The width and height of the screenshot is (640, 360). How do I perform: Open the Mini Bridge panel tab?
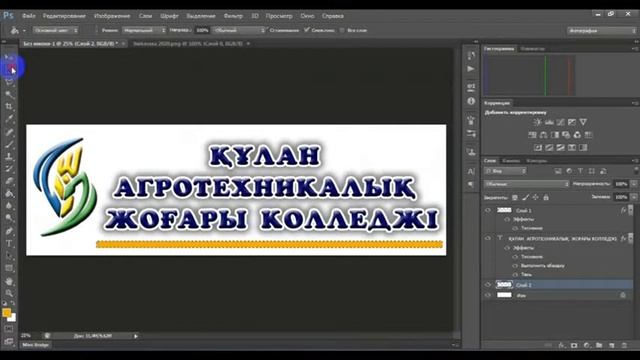point(36,345)
